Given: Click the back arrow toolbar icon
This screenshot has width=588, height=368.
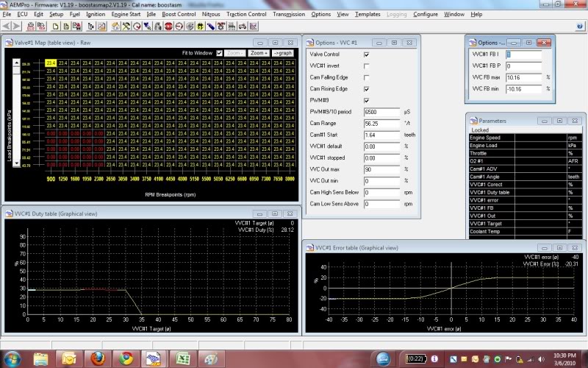Looking at the screenshot, I should pos(7,26).
